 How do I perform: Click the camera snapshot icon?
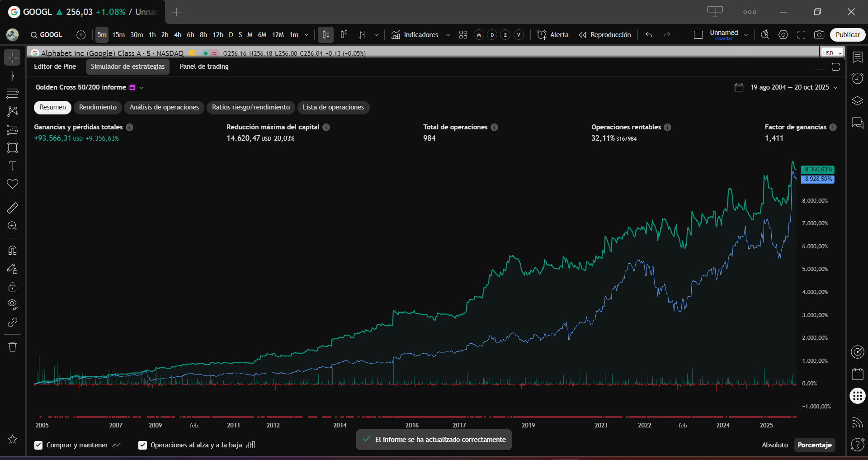[x=819, y=35]
